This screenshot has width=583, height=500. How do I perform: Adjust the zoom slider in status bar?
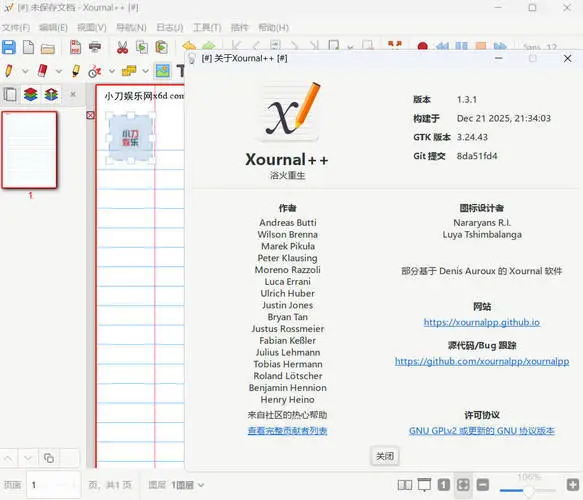click(528, 491)
